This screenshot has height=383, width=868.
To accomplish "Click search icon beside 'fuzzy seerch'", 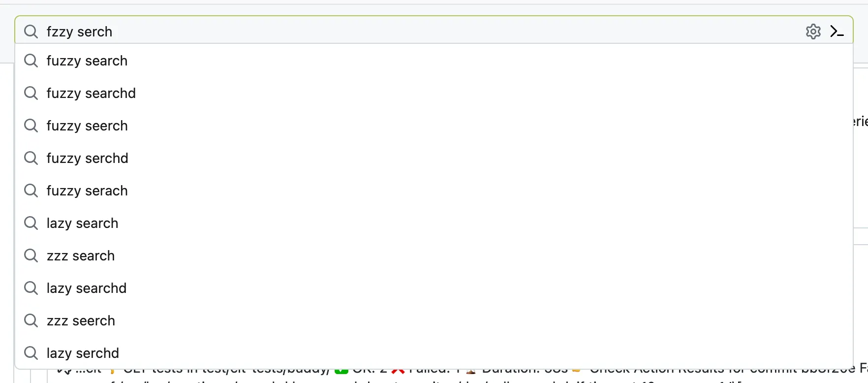I will 31,126.
